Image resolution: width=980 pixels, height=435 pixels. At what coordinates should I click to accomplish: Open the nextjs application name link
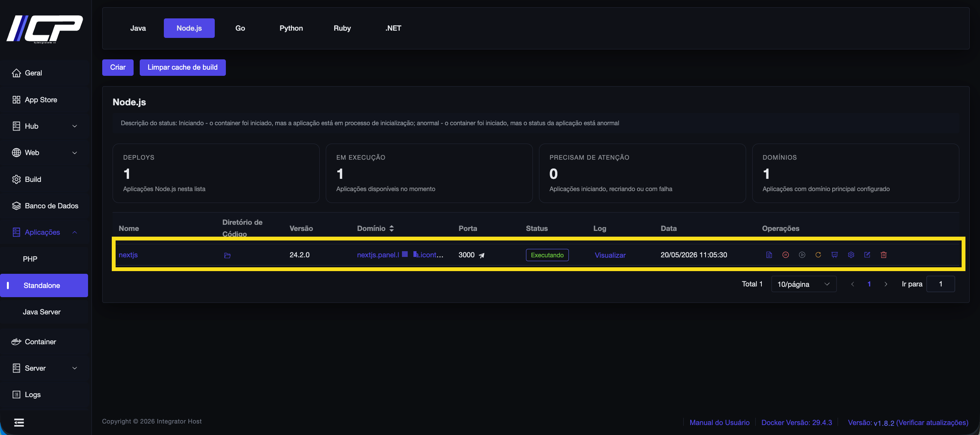[128, 255]
